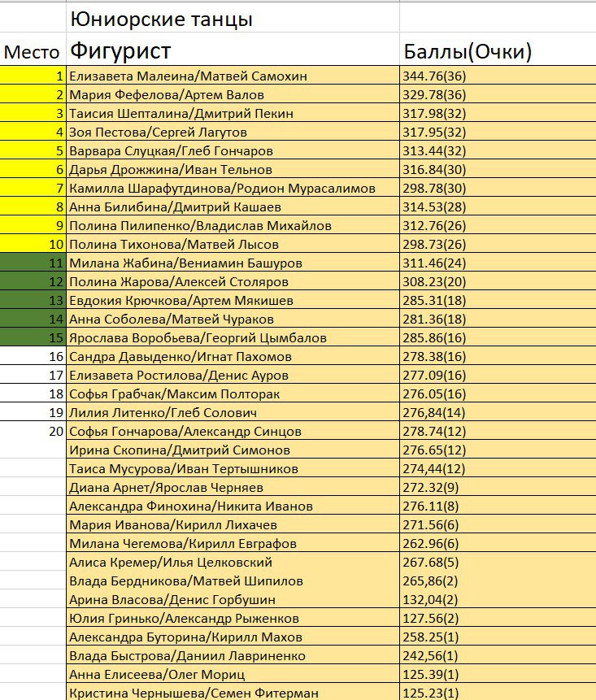
Task: Select cell 'Дарья Дрожжина/Иван Тельнов'
Action: coord(233,169)
